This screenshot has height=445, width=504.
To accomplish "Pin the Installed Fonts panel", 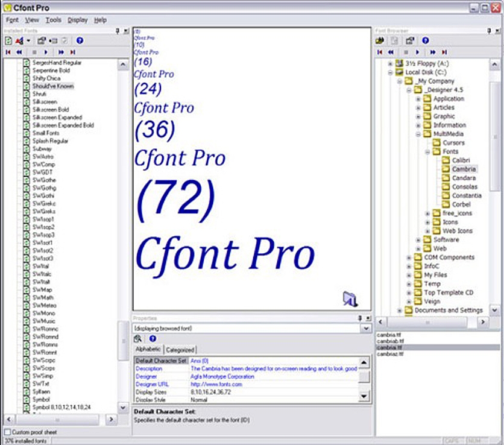I will [x=118, y=31].
